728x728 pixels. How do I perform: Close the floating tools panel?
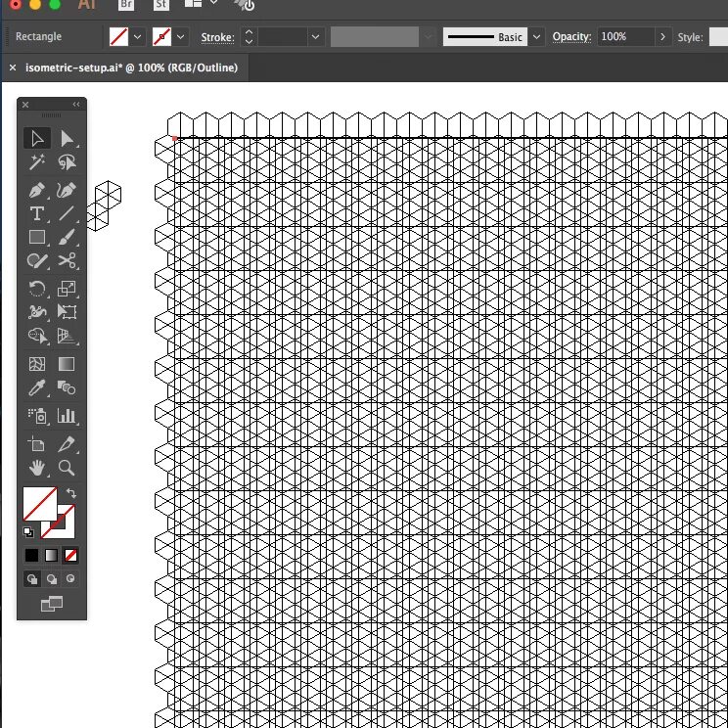pyautogui.click(x=25, y=105)
